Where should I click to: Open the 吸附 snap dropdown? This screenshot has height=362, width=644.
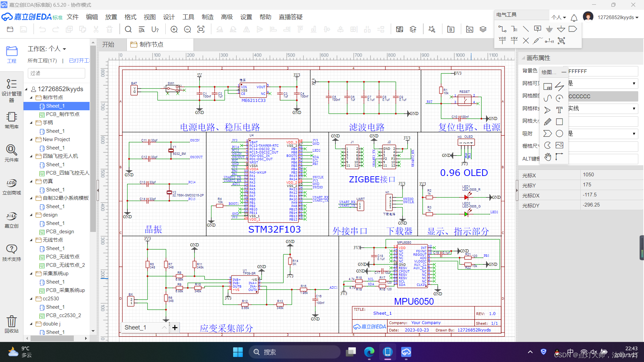(634, 133)
